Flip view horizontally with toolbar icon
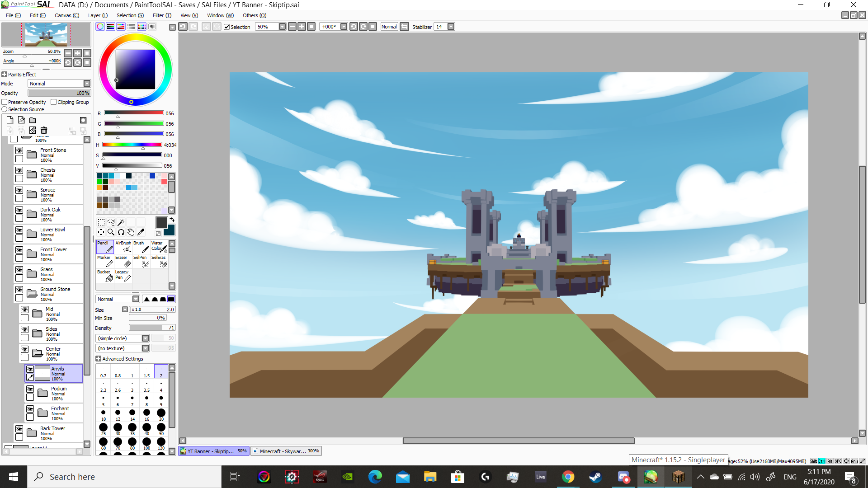Viewport: 868px width, 488px height. (404, 27)
